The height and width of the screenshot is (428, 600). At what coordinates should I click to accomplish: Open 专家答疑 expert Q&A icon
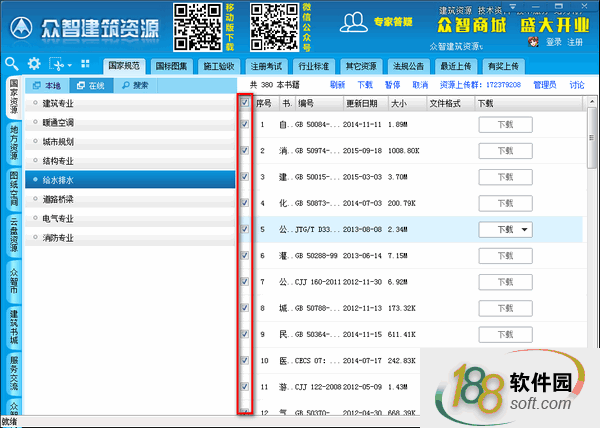coord(353,22)
